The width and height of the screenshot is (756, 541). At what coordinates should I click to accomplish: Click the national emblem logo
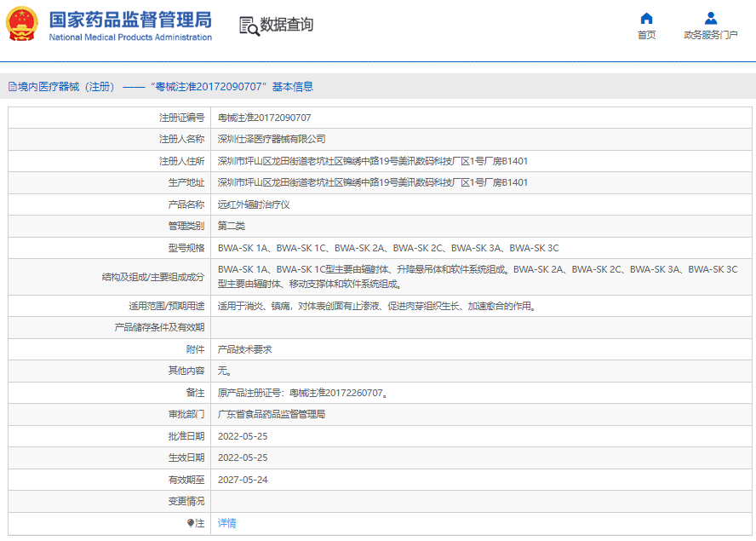(x=21, y=24)
